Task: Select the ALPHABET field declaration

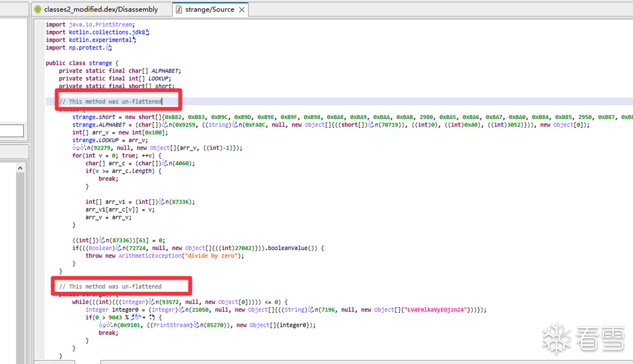Action: point(120,71)
